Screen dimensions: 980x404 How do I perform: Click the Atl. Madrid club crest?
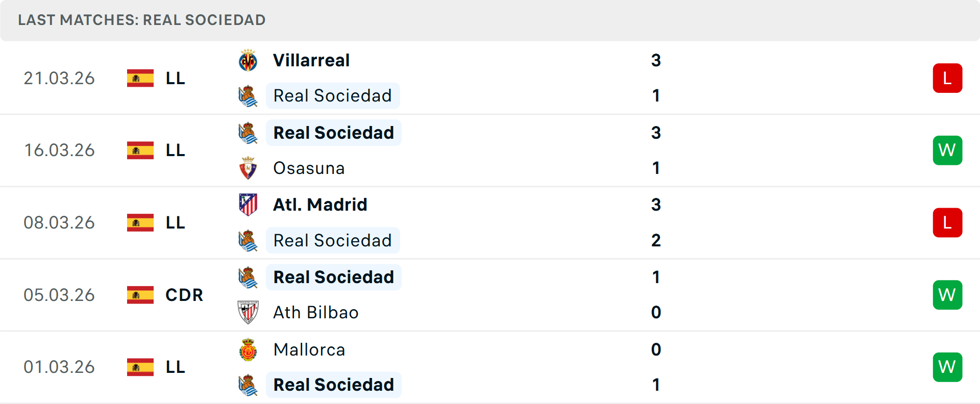[x=248, y=204]
